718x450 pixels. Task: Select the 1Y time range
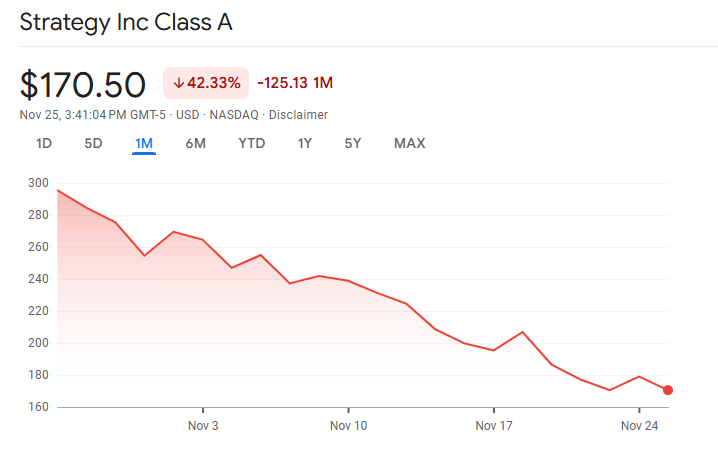coord(304,143)
